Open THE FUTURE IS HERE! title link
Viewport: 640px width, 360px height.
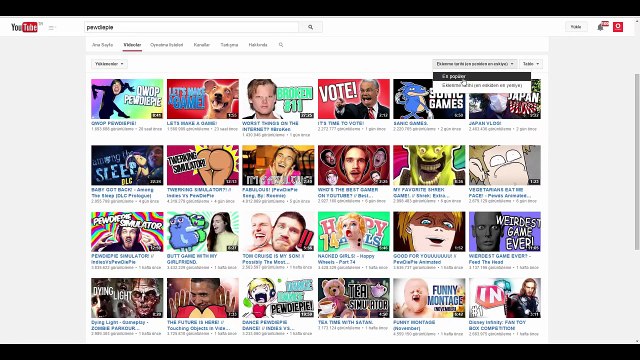[199, 325]
